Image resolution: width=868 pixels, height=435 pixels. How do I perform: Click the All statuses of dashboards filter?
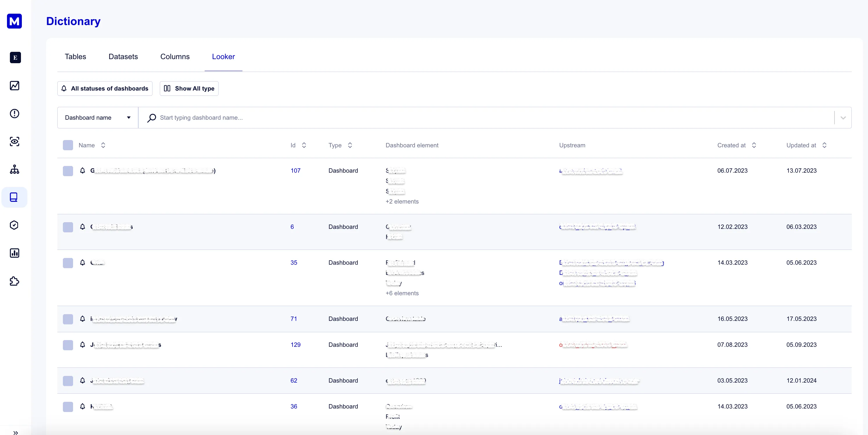pos(104,88)
